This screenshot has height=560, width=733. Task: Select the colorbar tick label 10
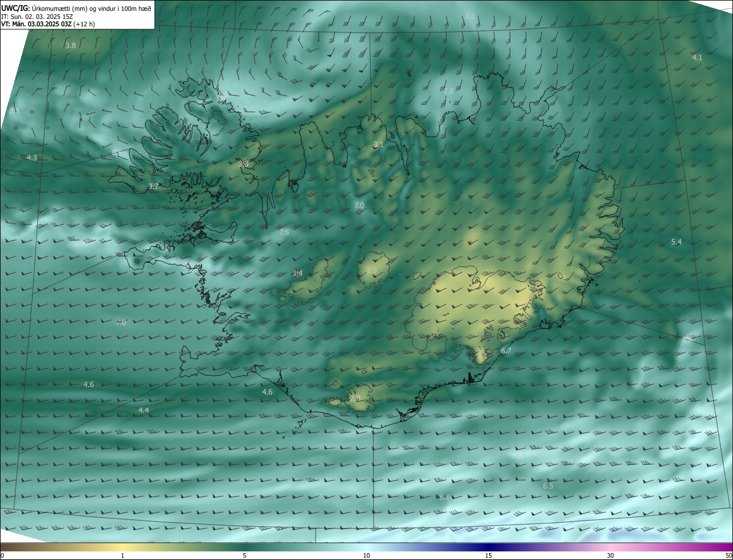click(366, 555)
